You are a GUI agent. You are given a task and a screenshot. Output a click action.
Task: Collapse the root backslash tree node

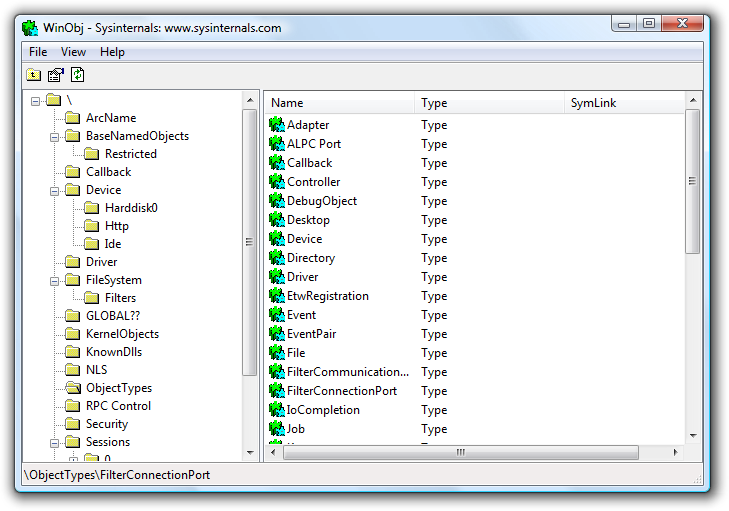36,100
